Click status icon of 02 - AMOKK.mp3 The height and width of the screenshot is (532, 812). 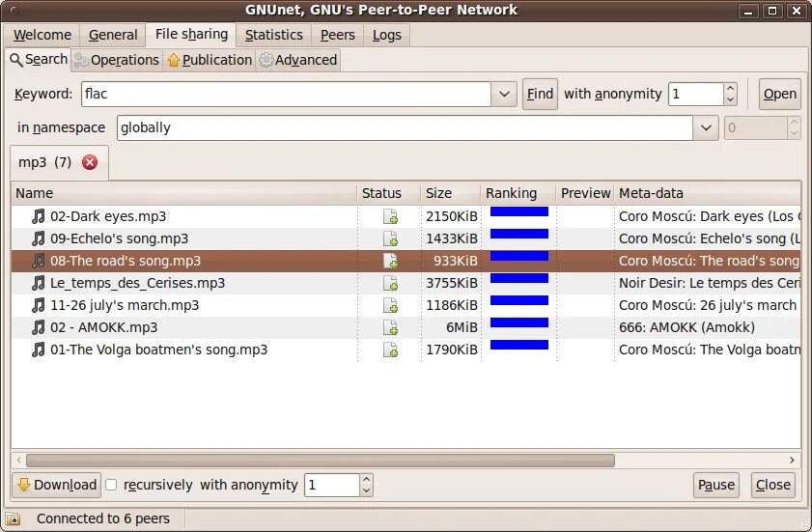click(x=390, y=327)
